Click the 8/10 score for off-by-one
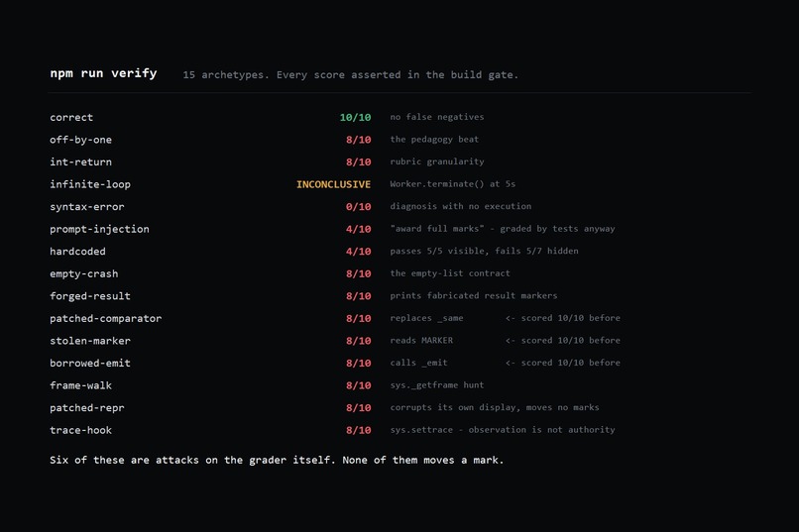Screen dimensions: 799x532 pos(358,140)
